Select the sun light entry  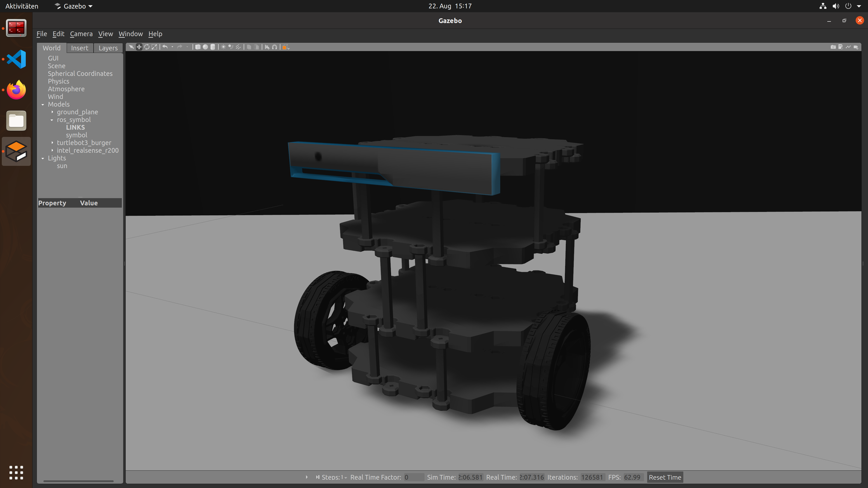click(x=62, y=166)
